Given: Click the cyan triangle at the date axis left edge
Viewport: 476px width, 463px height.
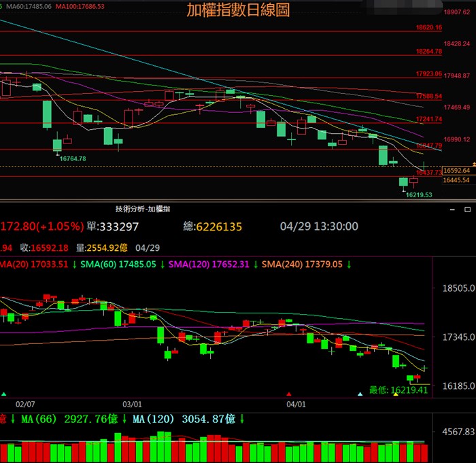Looking at the screenshot, I should pos(5,394).
